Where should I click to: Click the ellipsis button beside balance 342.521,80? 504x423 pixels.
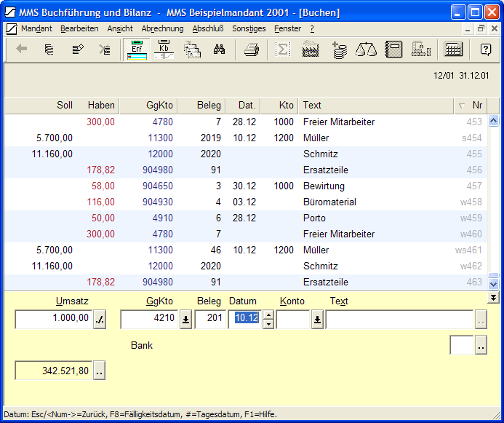tap(100, 371)
